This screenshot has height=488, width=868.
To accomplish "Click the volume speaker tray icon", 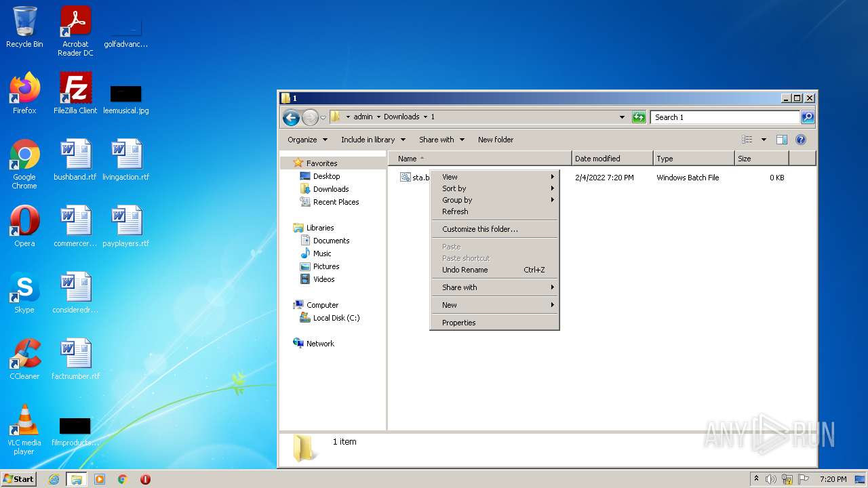I will (x=771, y=479).
